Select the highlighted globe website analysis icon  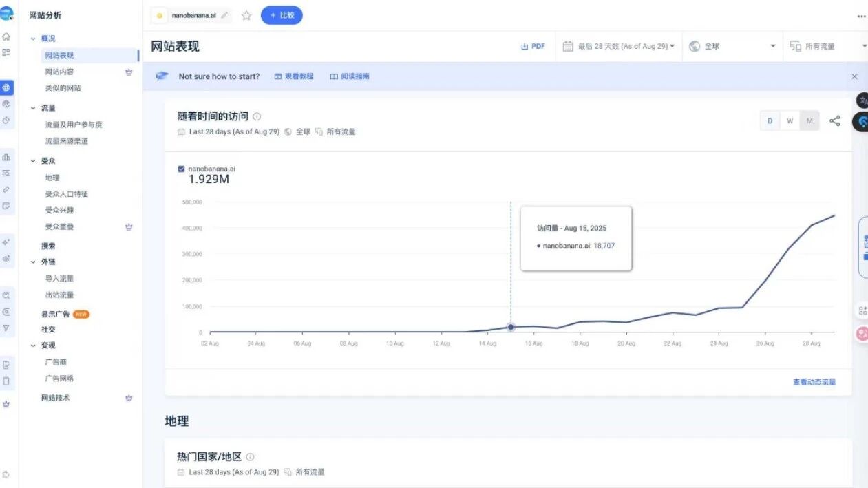(x=6, y=87)
